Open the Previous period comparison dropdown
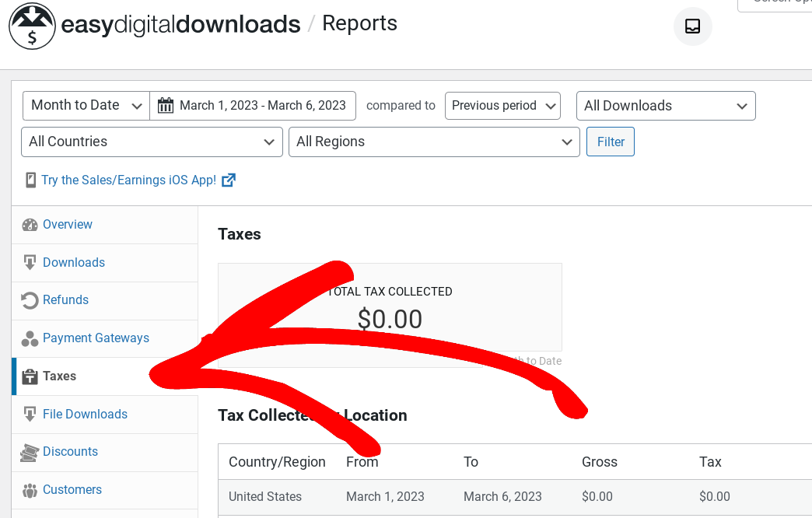The image size is (812, 518). point(502,105)
